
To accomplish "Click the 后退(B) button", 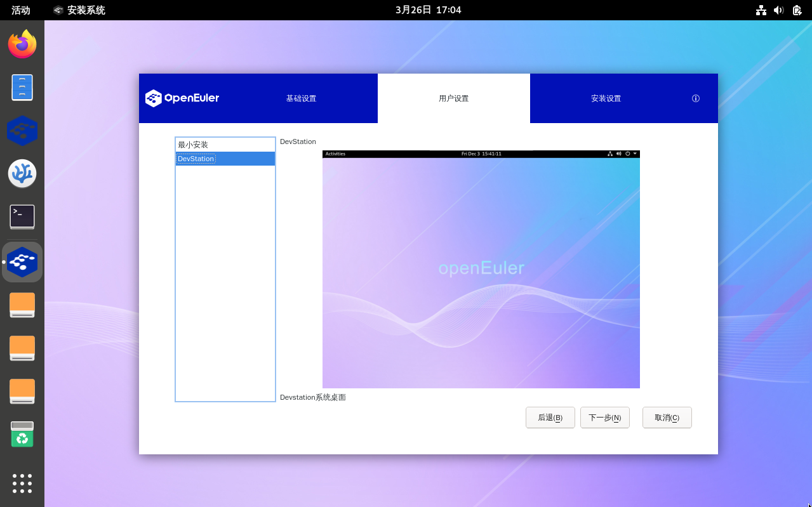I will [x=550, y=418].
